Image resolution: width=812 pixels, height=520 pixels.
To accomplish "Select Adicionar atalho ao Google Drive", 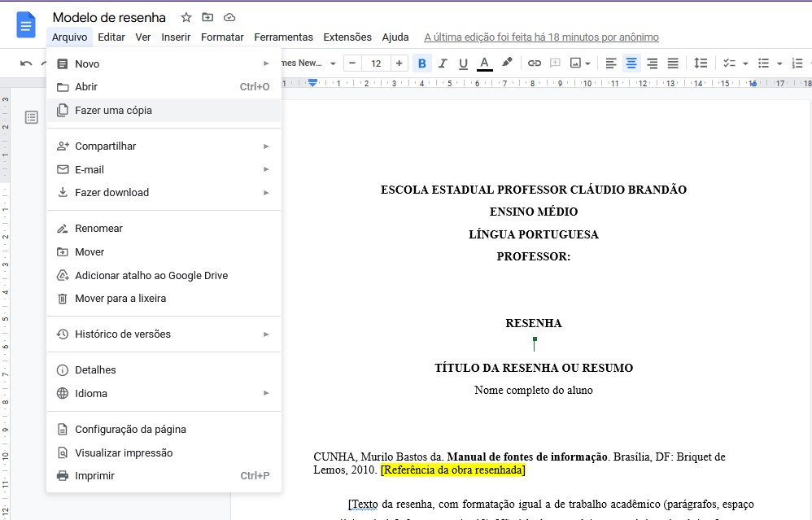I will click(x=164, y=275).
